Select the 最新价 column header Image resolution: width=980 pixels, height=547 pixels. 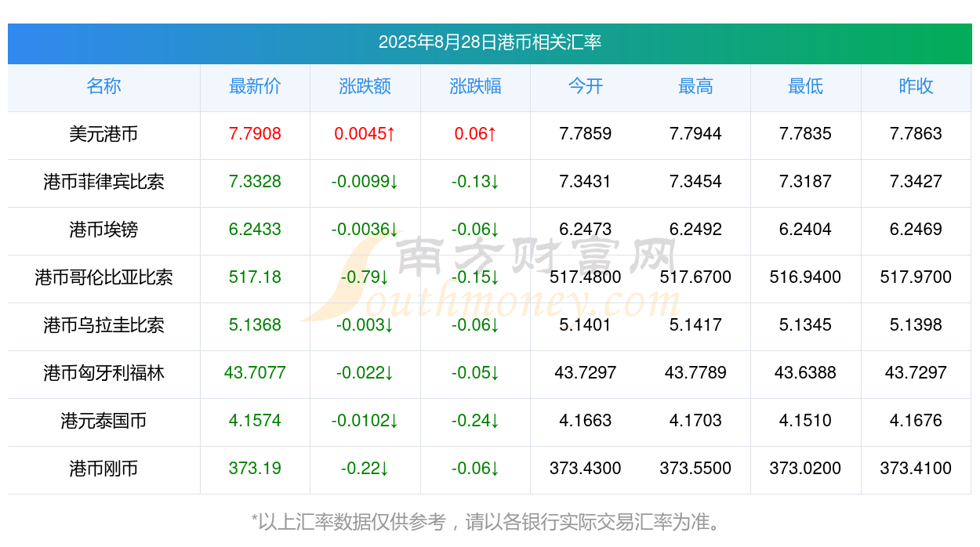[255, 86]
